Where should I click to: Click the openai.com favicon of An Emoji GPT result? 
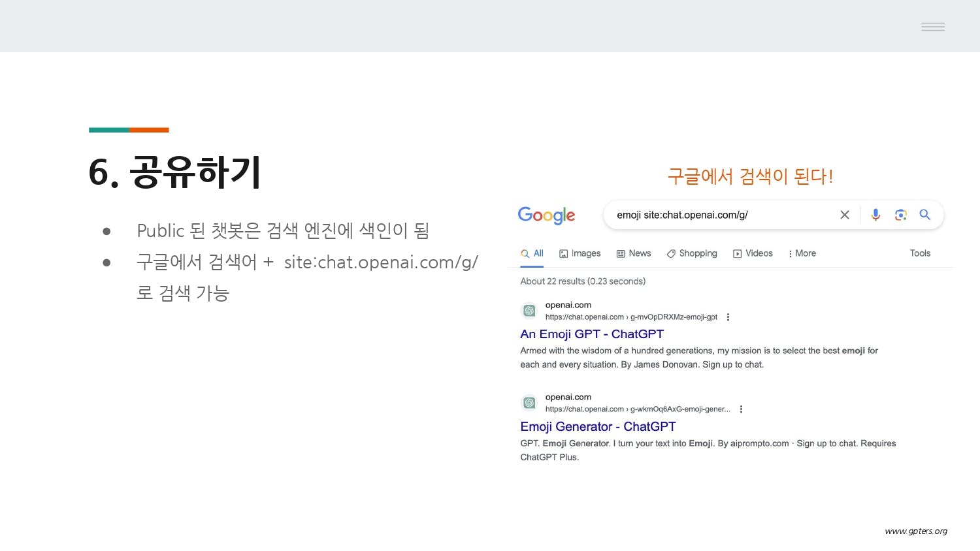pyautogui.click(x=529, y=311)
